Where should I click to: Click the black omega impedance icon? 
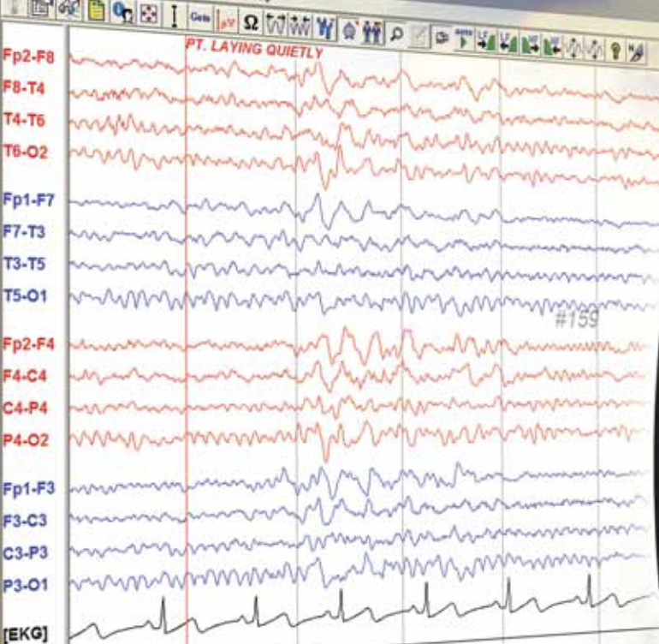tap(251, 23)
